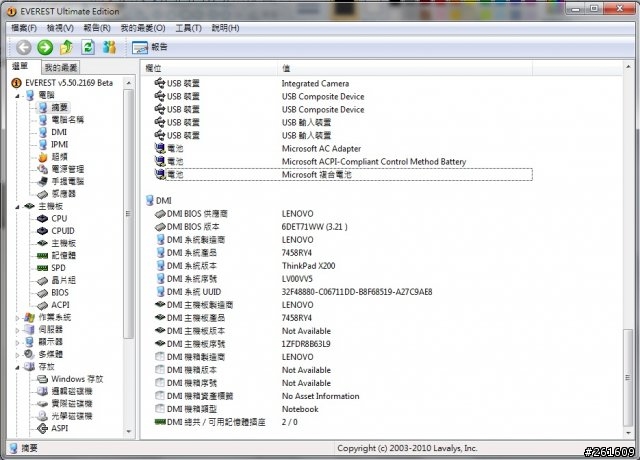Click the DMI section heading

(x=159, y=200)
